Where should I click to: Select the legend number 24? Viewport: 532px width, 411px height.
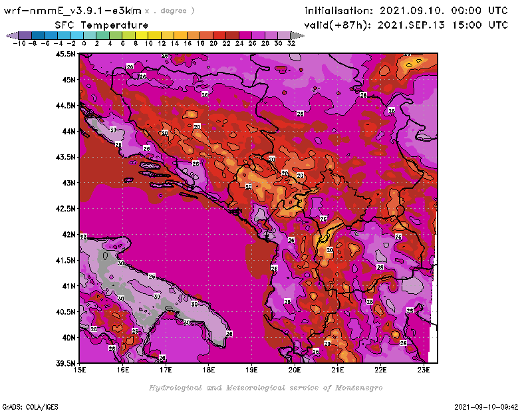[239, 43]
